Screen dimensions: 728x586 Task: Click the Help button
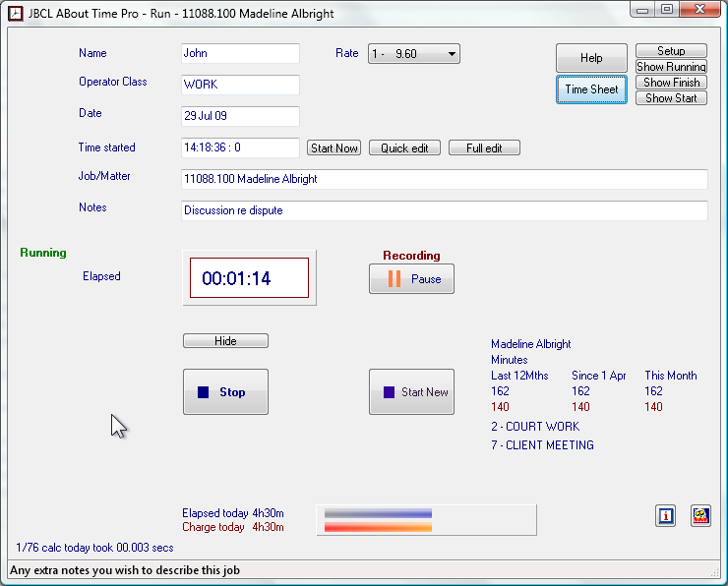[x=591, y=58]
